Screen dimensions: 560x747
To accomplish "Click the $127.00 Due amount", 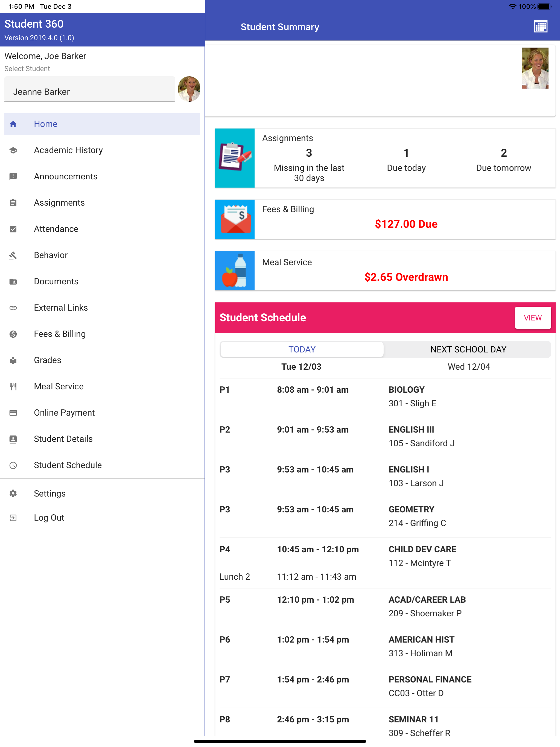I will pyautogui.click(x=406, y=224).
